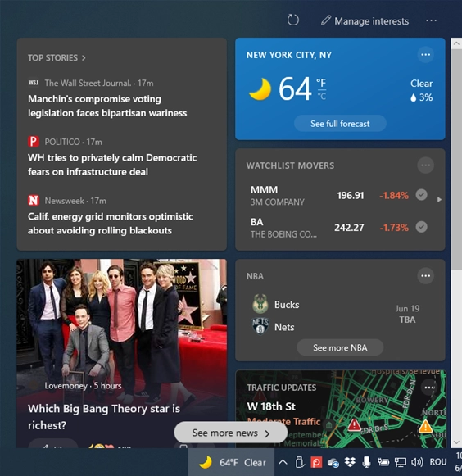Click the Newsweek source logo

[34, 201]
